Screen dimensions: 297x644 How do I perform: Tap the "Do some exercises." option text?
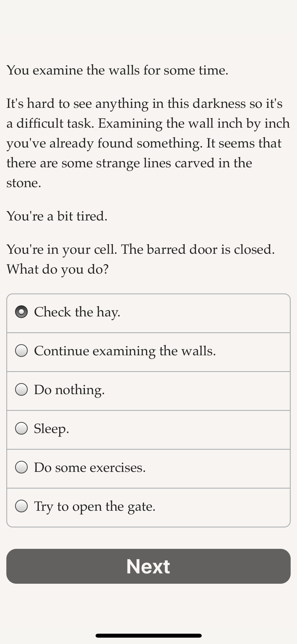pyautogui.click(x=90, y=468)
